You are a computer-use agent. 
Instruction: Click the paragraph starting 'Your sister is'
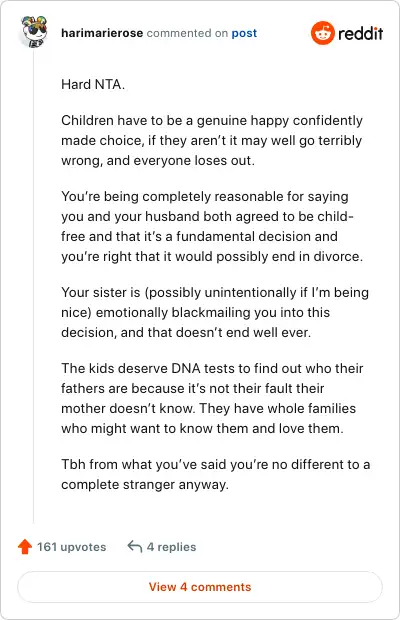(x=215, y=312)
